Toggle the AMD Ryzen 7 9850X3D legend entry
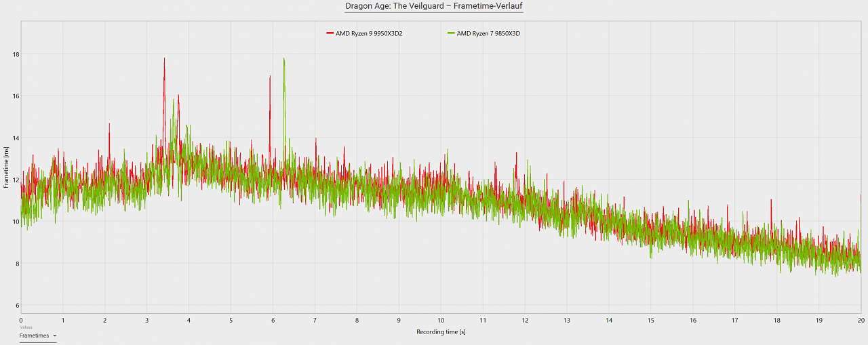Screen dimensions: 868x345 point(484,33)
